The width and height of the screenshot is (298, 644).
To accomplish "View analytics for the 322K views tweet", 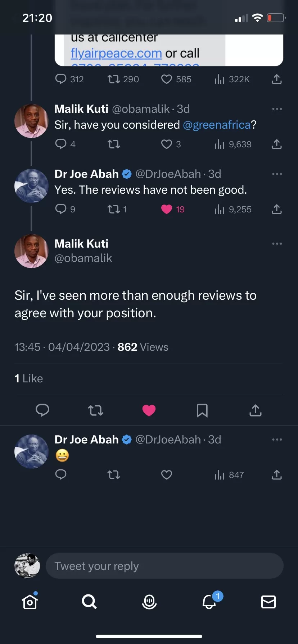I will click(232, 79).
